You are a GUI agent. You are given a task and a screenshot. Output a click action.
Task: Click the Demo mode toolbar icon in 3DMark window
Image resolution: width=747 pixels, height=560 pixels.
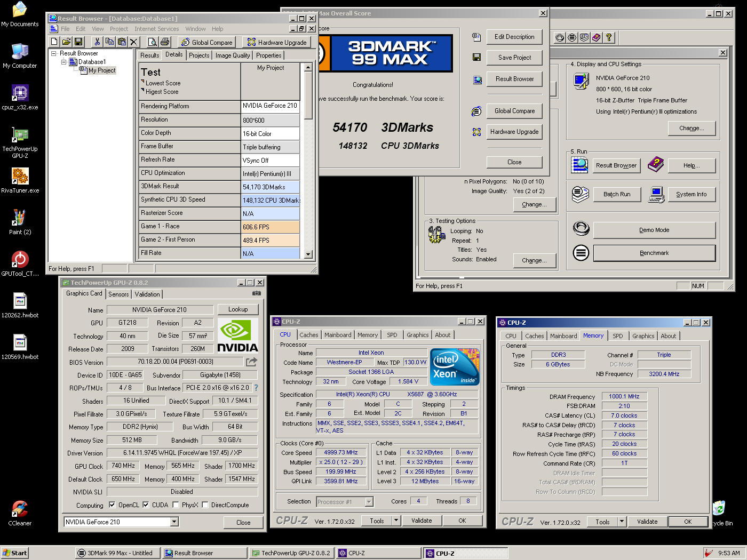coord(560,37)
